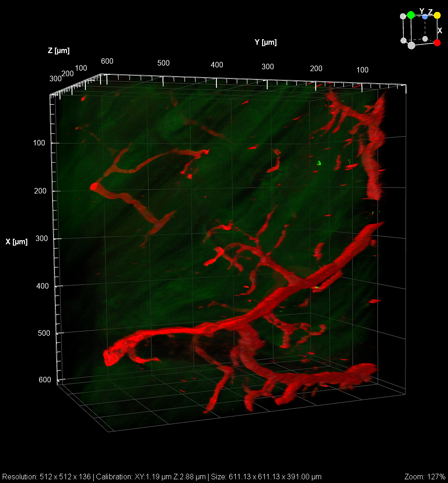Select the largest gray node on the orientation cube
The image size is (448, 483).
pos(411,45)
